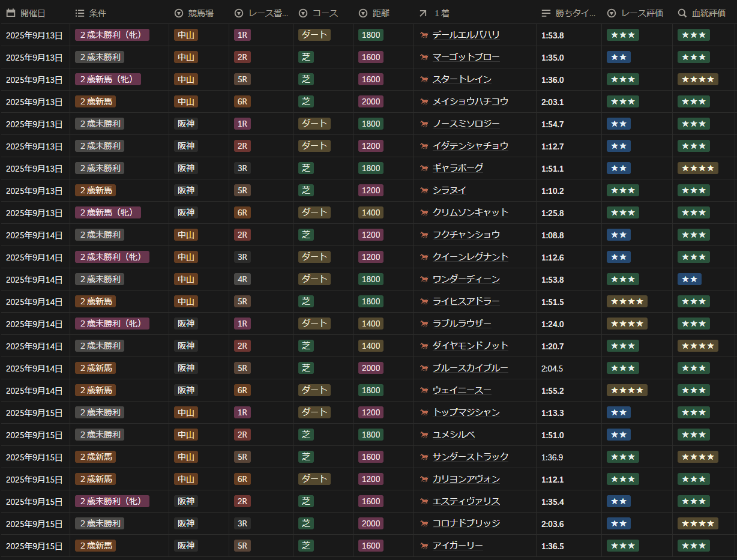Select two-star レース評価 in エスティヴァリス row

pyautogui.click(x=619, y=501)
